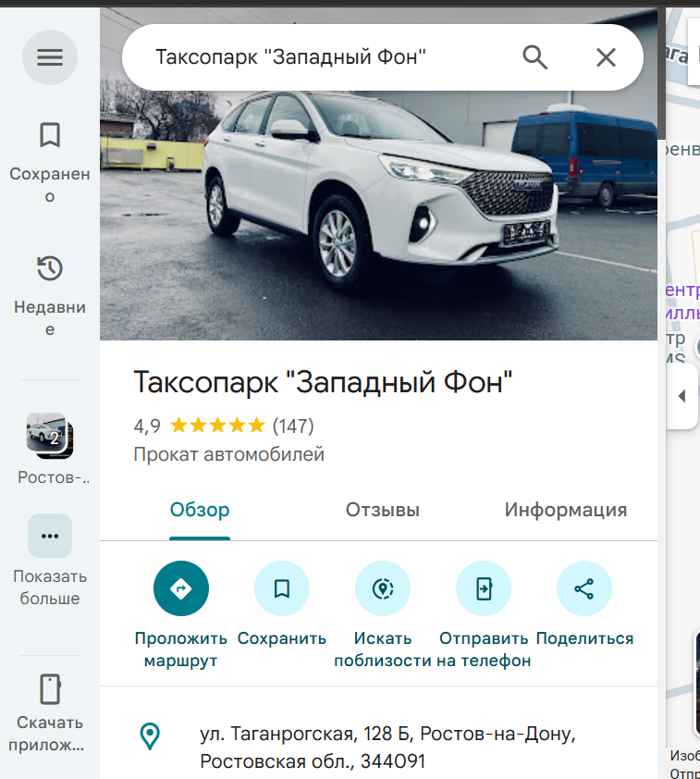Open the hamburger main menu
This screenshot has width=700, height=779.
50,57
